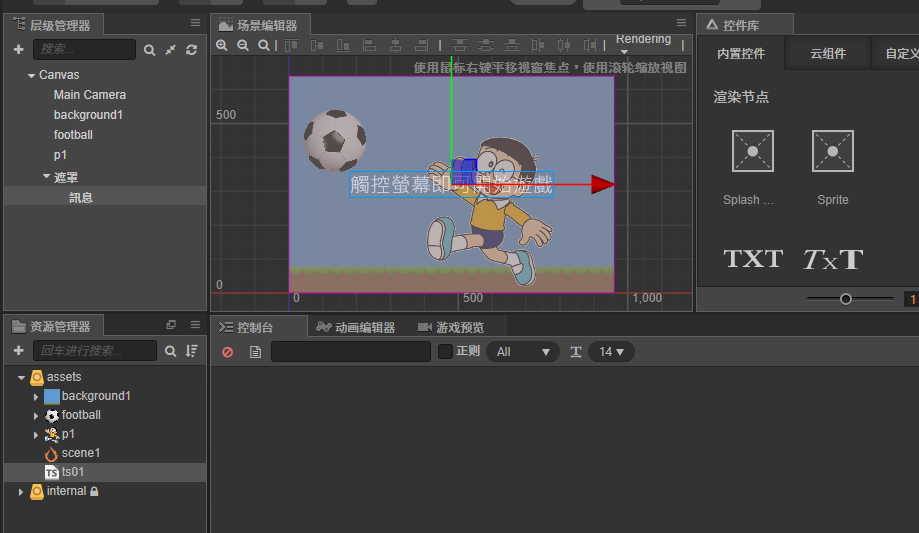Align selected nodes to vertical center

point(317,45)
